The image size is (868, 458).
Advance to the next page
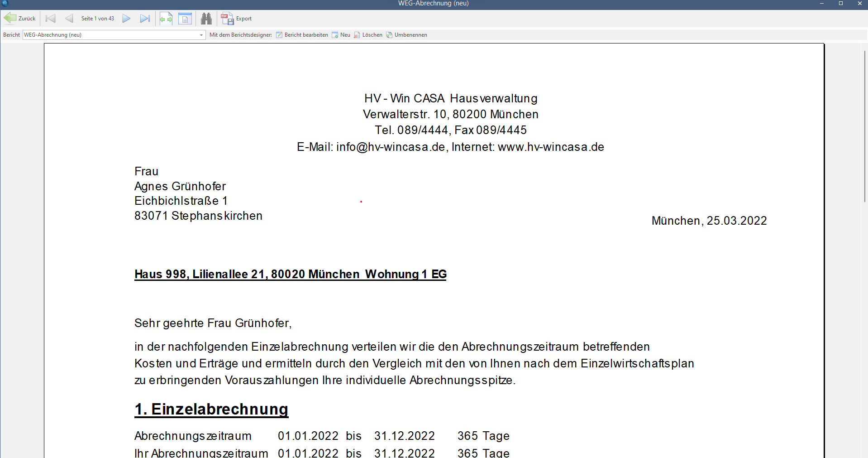pyautogui.click(x=127, y=19)
